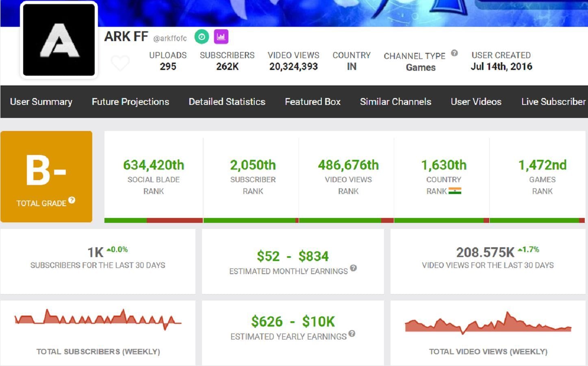Open the Channel Type tooltip icon
This screenshot has height=366, width=588.
454,52
